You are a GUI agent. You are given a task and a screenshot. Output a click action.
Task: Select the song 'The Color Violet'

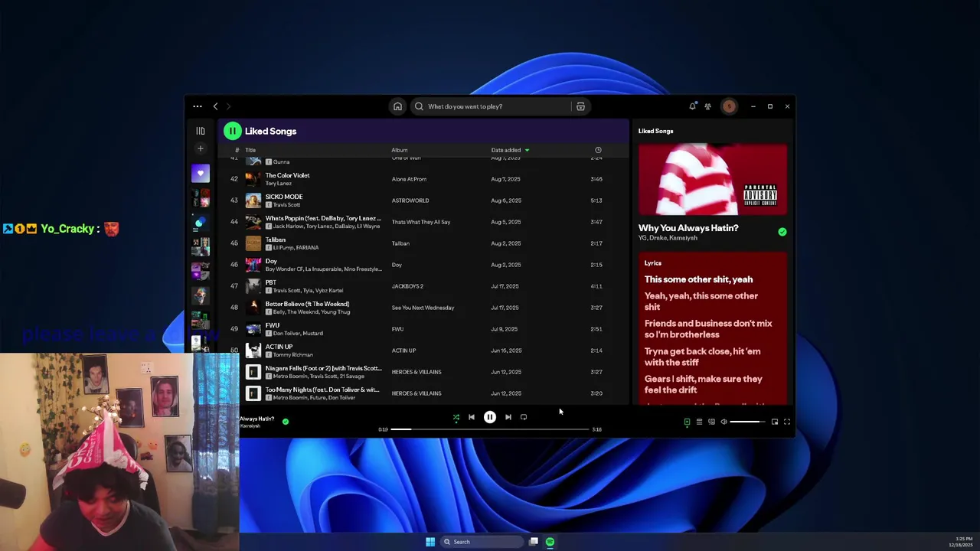(x=287, y=175)
